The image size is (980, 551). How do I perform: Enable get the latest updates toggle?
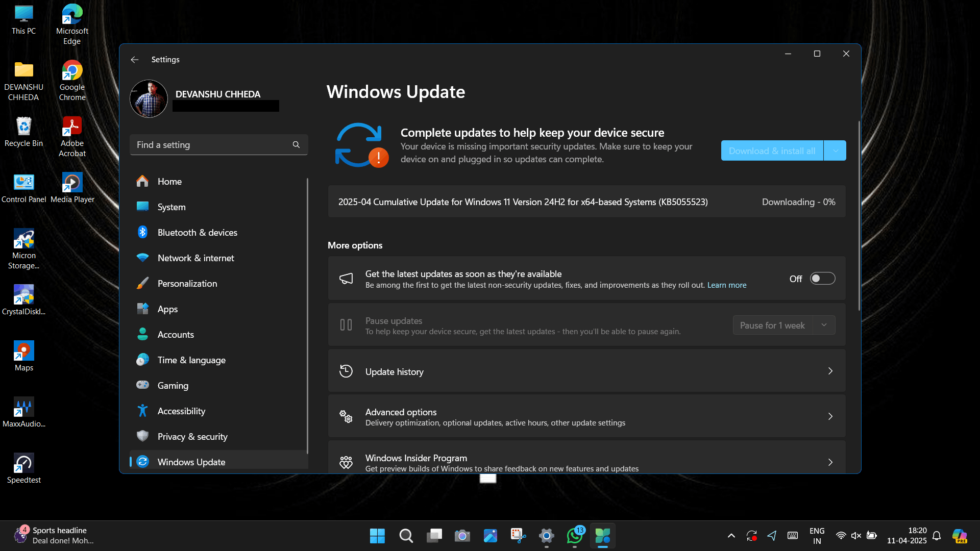pos(822,279)
